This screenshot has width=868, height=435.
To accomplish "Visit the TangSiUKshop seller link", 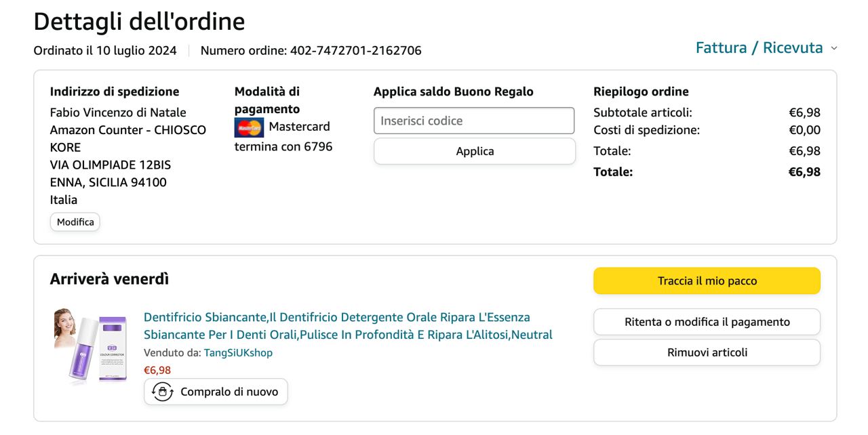I will (238, 352).
